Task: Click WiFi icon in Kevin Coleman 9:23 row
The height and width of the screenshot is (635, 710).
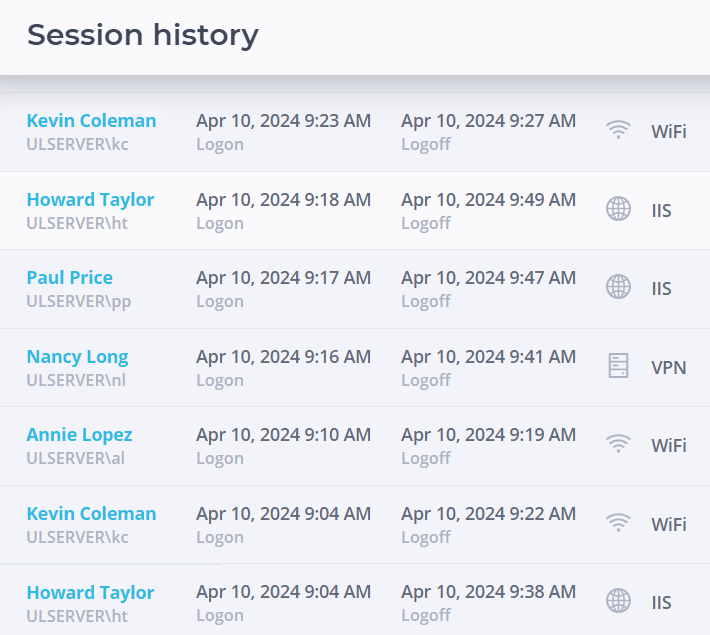Action: (x=618, y=130)
